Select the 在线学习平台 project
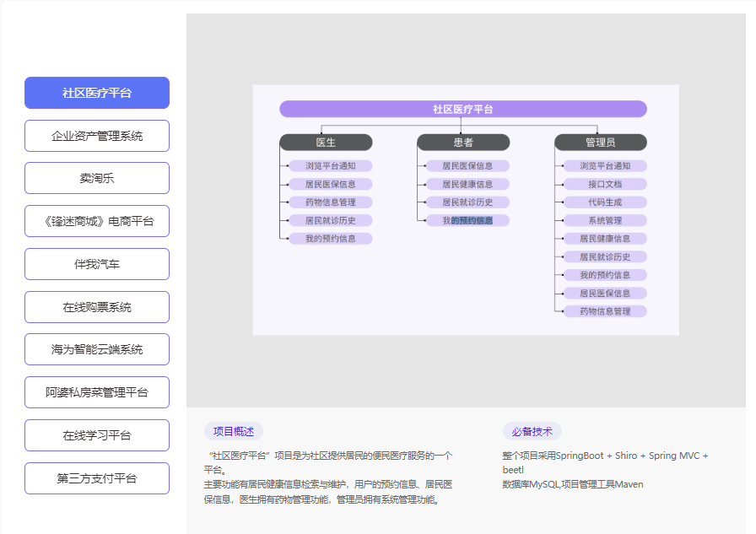 pos(96,434)
